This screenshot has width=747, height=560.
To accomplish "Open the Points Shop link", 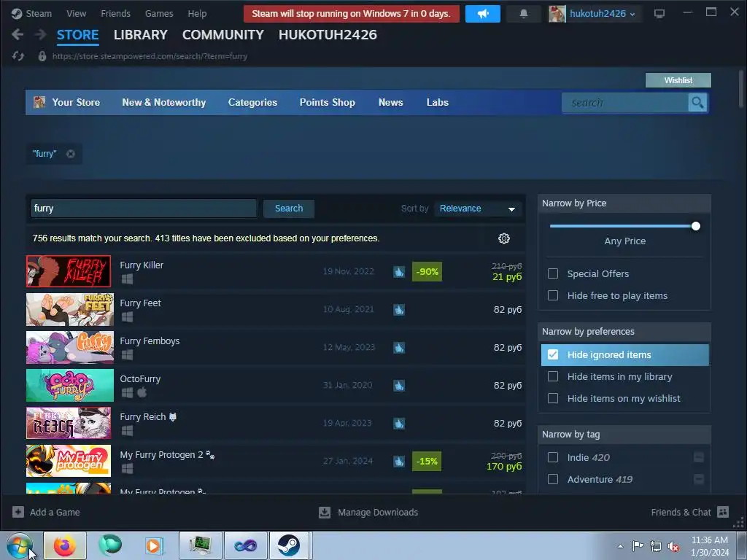I will click(x=328, y=102).
